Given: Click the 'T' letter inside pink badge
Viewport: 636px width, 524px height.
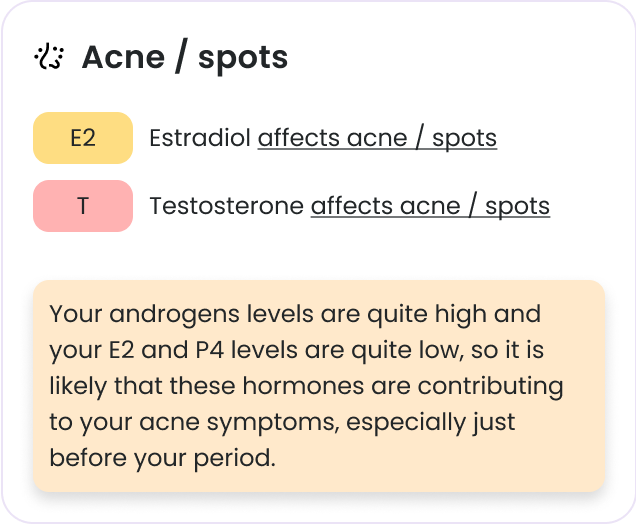Looking at the screenshot, I should point(83,206).
